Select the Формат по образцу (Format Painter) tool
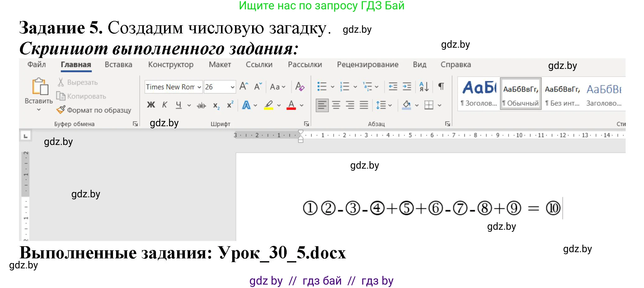This screenshot has width=644, height=288. coord(61,110)
